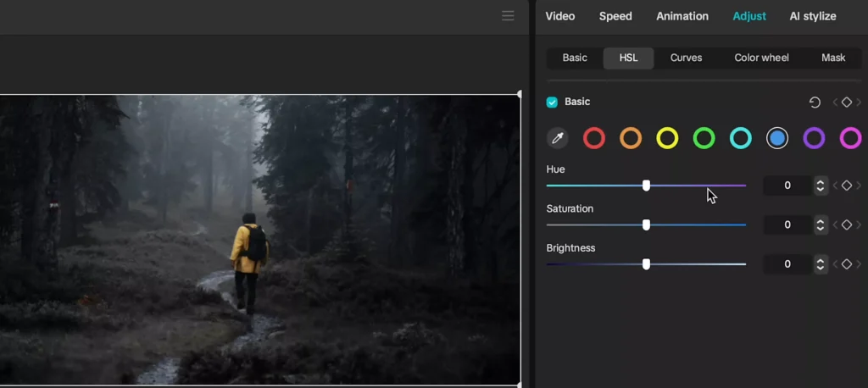
Task: Uncheck the Basic checkbox
Action: coord(553,103)
